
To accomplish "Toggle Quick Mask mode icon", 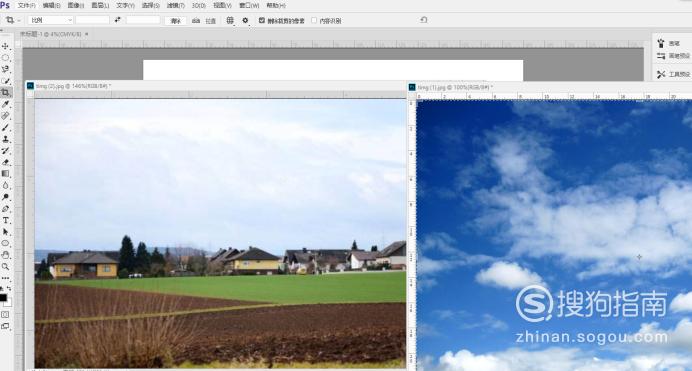I will [5, 315].
